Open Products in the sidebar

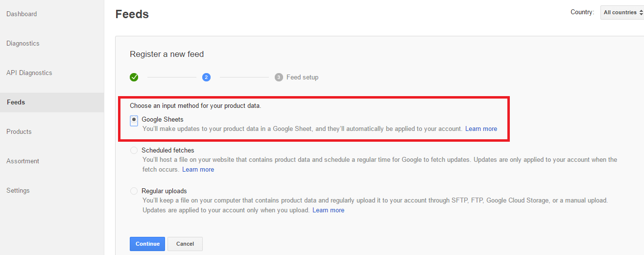(19, 131)
